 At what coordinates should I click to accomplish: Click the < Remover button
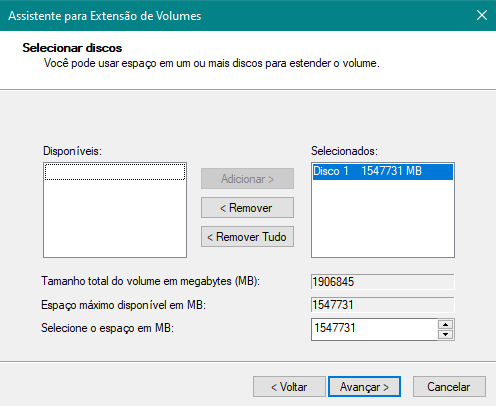pyautogui.click(x=247, y=208)
